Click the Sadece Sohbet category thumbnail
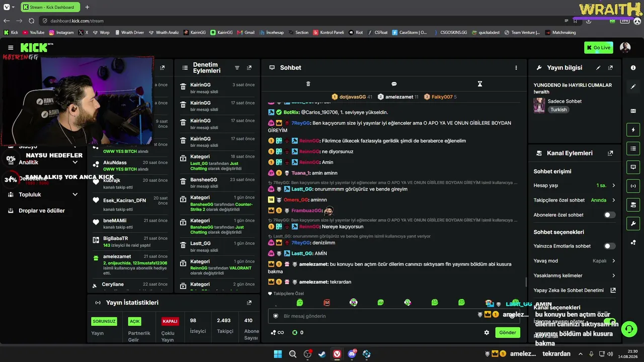Image resolution: width=644 pixels, height=362 pixels. pyautogui.click(x=539, y=105)
